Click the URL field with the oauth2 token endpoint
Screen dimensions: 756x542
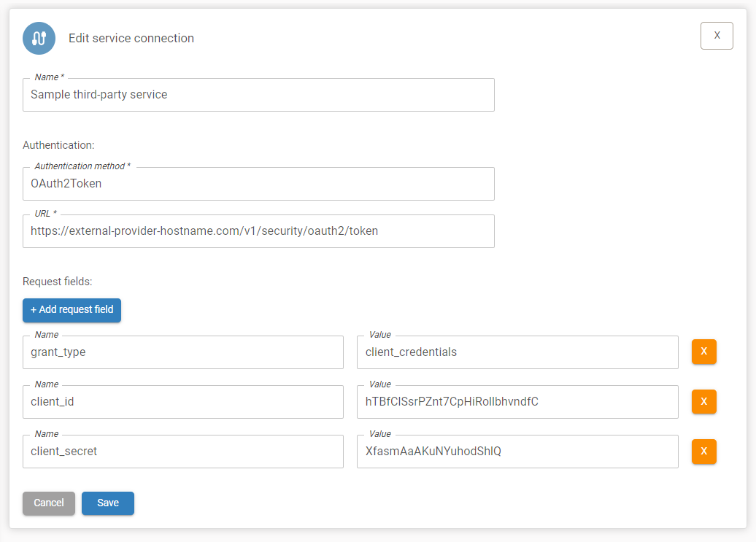click(259, 231)
